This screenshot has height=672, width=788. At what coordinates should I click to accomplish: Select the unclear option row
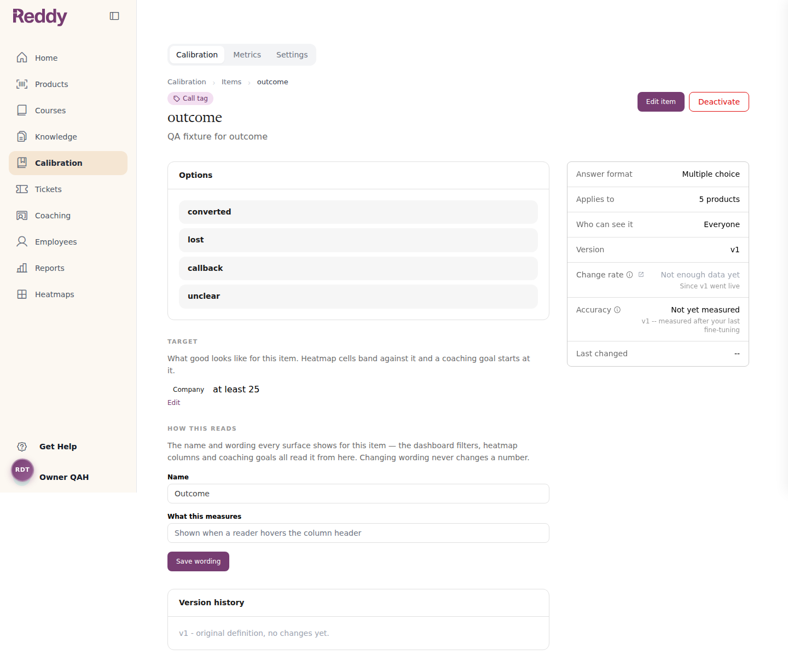point(358,296)
